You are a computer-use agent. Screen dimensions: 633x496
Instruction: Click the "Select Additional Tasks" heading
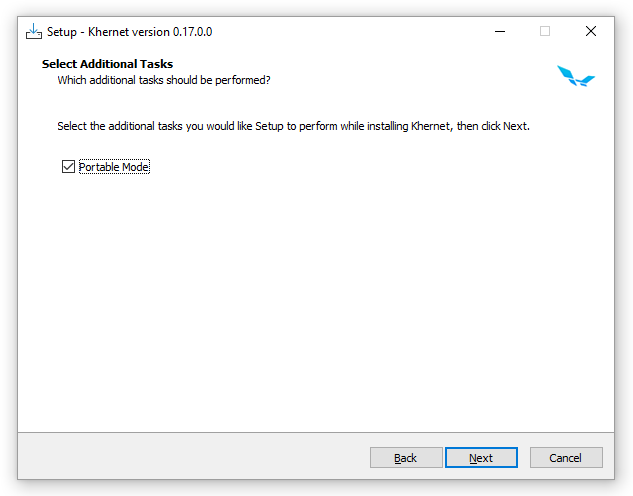[107, 64]
